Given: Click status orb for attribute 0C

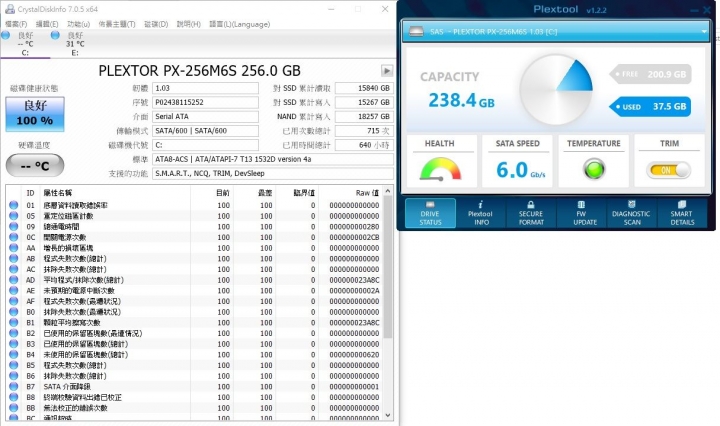Looking at the screenshot, I should tap(14, 237).
